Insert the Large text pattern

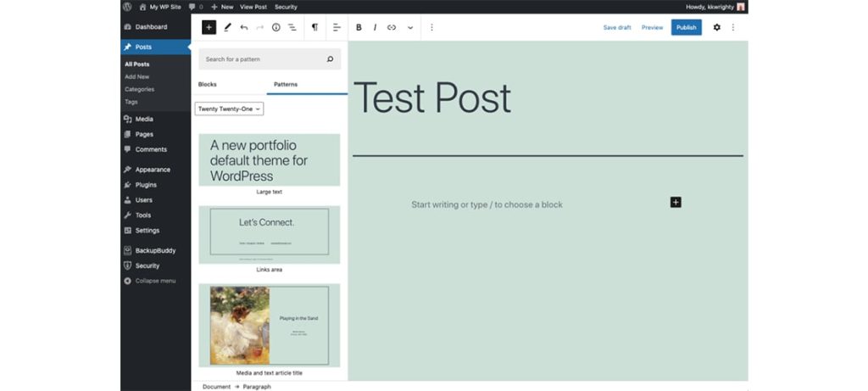[x=270, y=160]
